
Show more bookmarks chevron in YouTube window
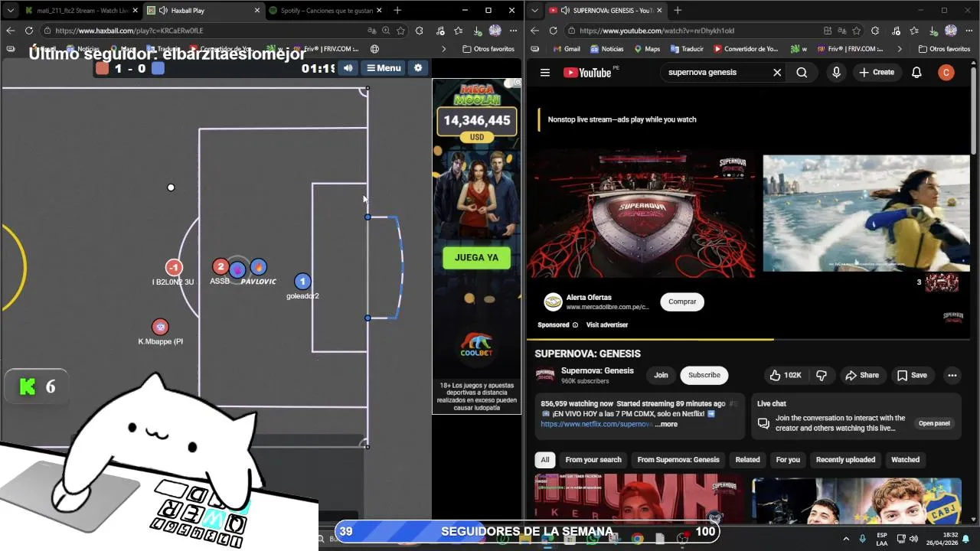900,49
